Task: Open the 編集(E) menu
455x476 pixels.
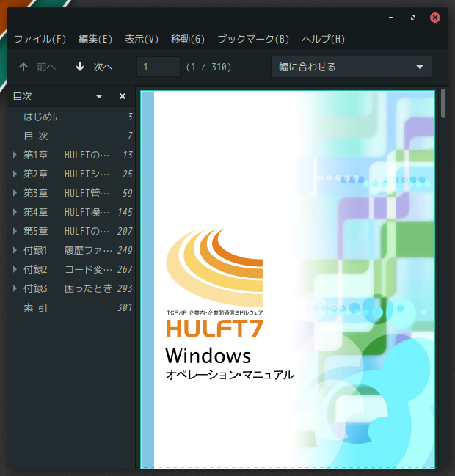Action: pyautogui.click(x=95, y=39)
